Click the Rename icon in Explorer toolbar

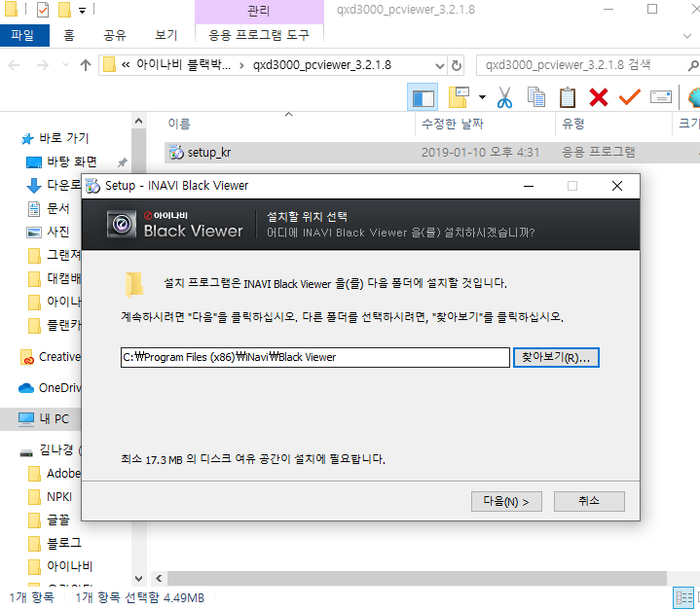661,97
